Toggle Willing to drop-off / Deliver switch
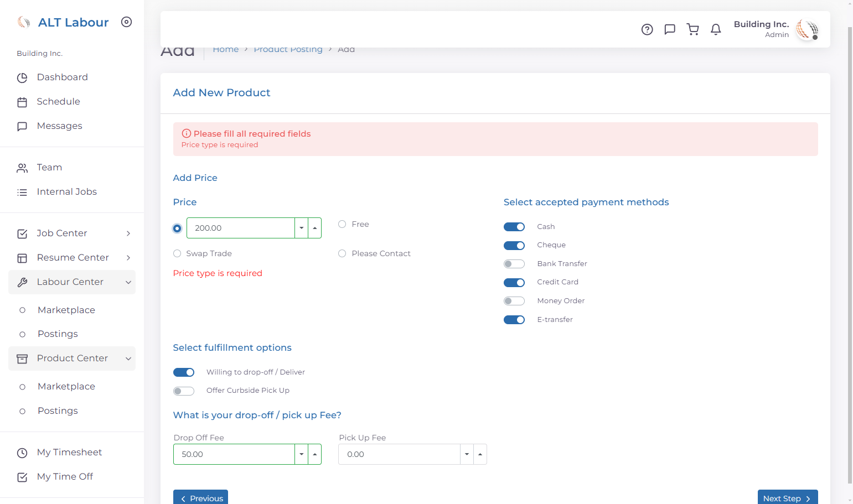853x504 pixels. tap(184, 372)
